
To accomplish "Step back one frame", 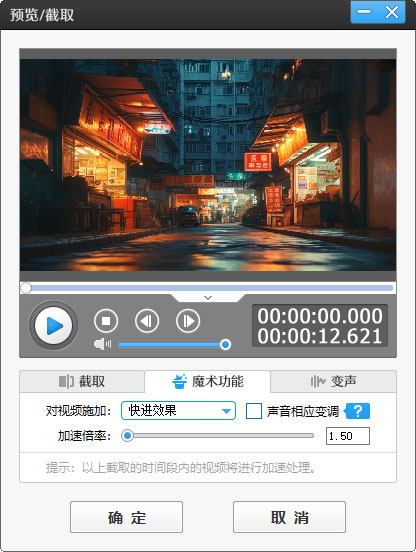I will click(x=147, y=321).
